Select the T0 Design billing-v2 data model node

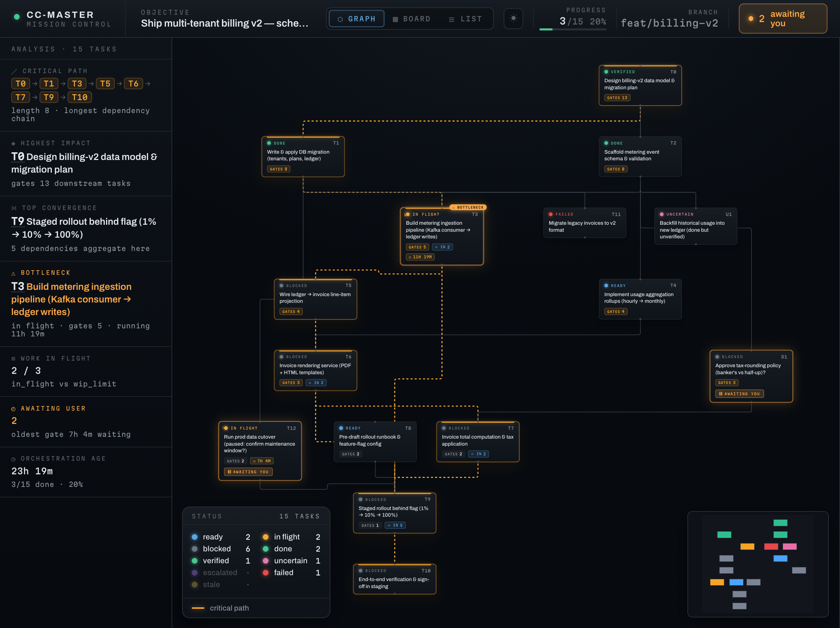[640, 85]
